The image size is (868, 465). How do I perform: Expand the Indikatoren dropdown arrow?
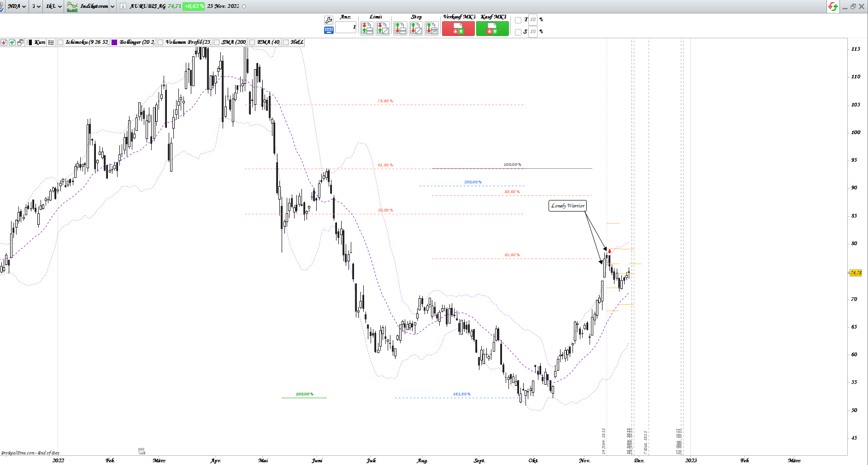tap(112, 6)
